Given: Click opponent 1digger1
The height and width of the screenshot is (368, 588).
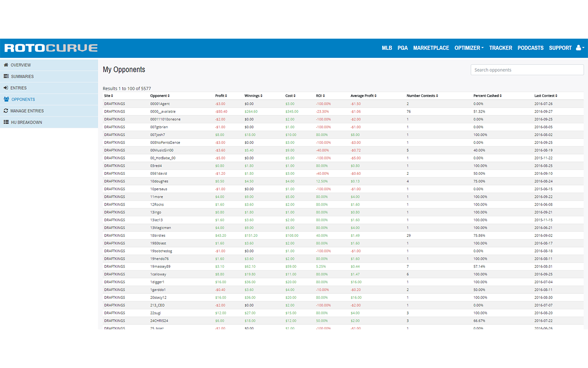Looking at the screenshot, I should point(157,282).
